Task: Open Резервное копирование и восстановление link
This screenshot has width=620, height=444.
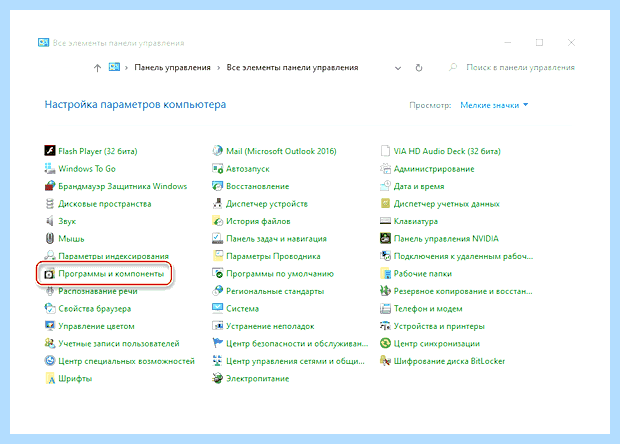Action: pos(463,291)
